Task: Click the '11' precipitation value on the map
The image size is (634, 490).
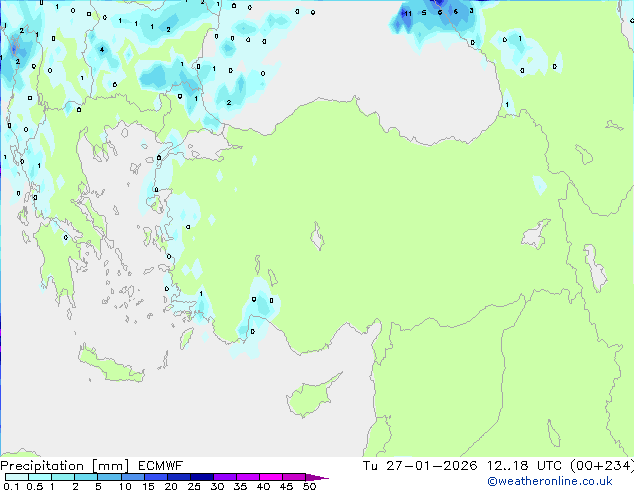Action: [x=408, y=14]
